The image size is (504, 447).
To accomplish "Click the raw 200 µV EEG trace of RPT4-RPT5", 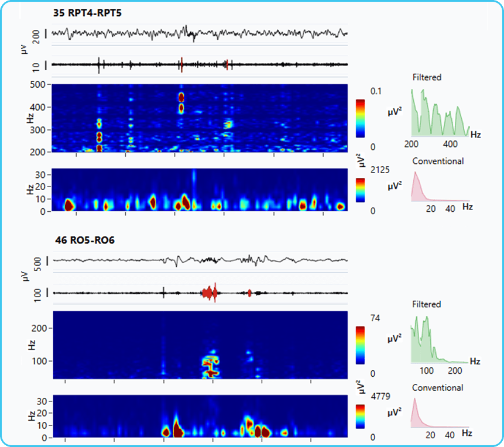I will pyautogui.click(x=200, y=33).
